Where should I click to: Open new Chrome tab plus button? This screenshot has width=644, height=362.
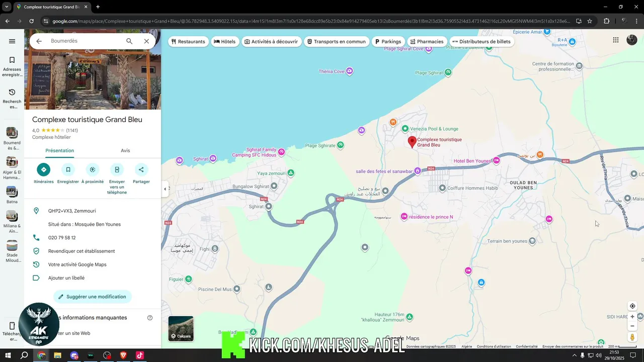(x=98, y=7)
